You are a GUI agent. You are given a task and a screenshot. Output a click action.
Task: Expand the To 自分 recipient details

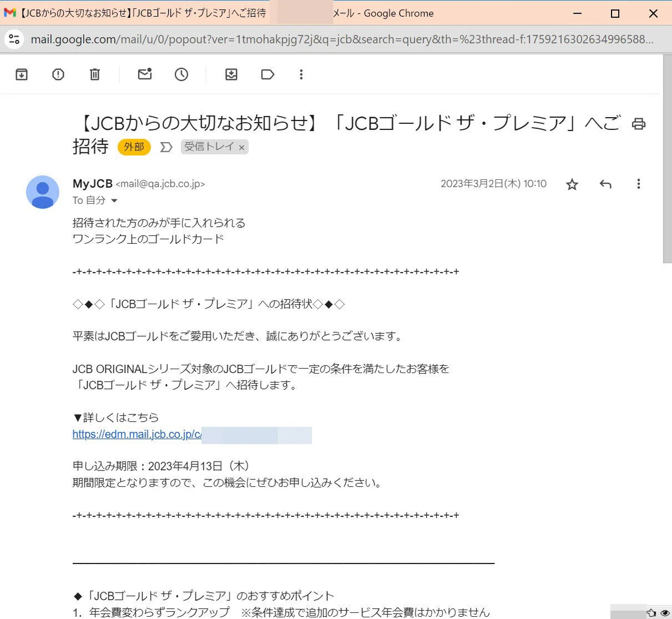point(114,201)
